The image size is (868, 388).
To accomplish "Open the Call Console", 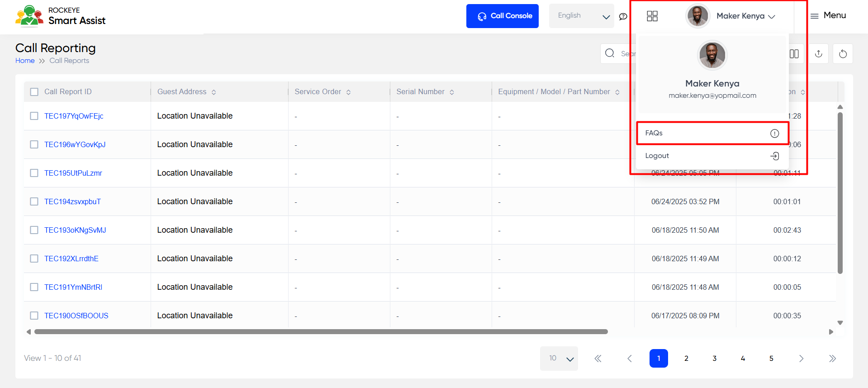I will point(502,16).
